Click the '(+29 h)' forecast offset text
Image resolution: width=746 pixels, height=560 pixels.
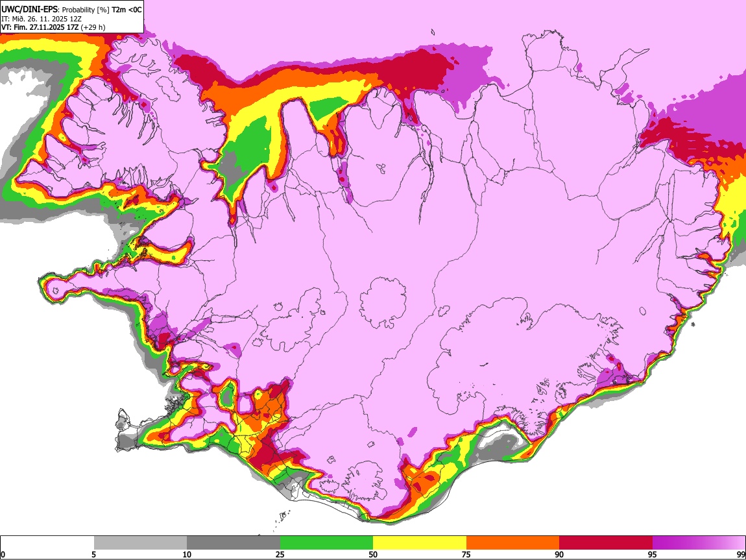coord(93,28)
